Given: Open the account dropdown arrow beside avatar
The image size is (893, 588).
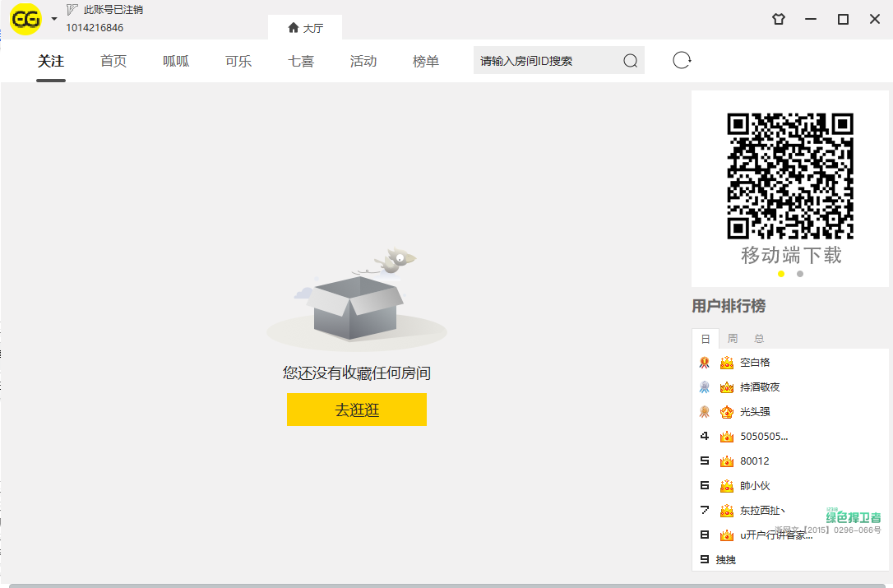Looking at the screenshot, I should (54, 19).
